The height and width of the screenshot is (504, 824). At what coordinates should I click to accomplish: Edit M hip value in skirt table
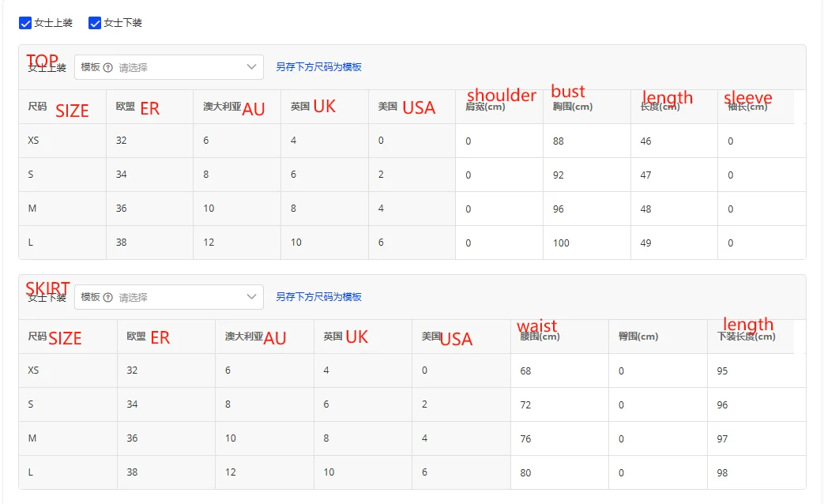[x=657, y=438]
